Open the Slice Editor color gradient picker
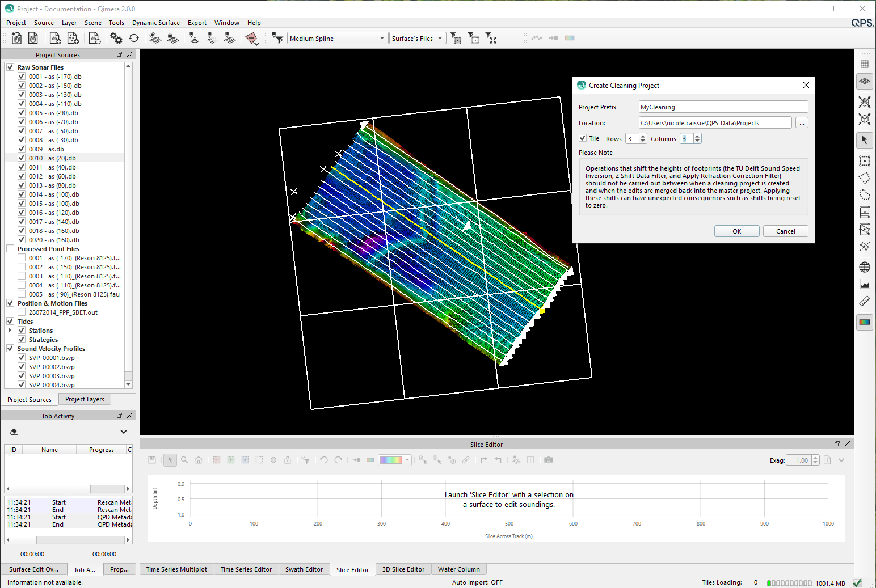Viewport: 876px width, 588px height. click(x=395, y=460)
